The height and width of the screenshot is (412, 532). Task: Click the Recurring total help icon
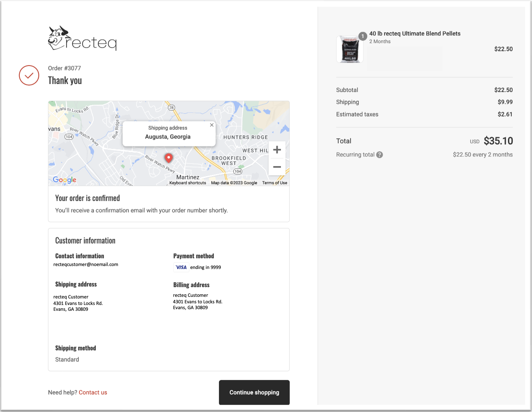tap(379, 155)
